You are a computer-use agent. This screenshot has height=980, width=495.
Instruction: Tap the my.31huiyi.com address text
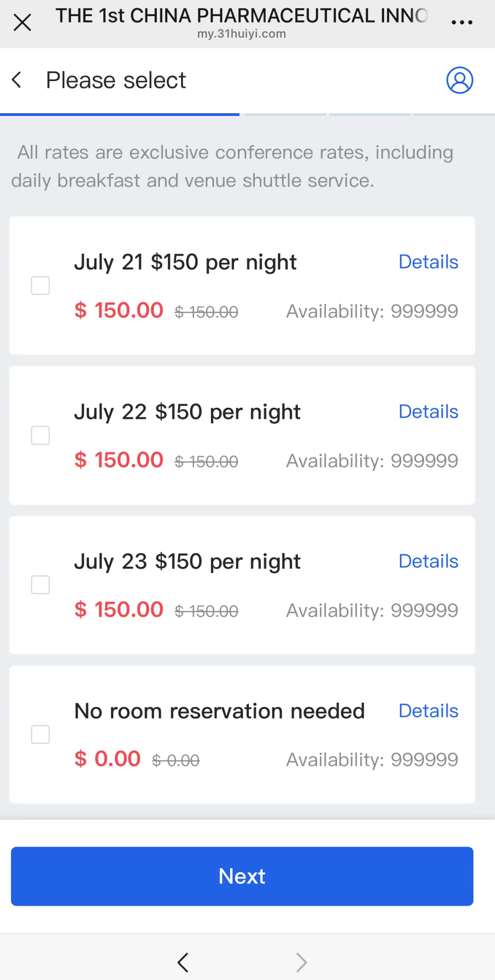[242, 34]
